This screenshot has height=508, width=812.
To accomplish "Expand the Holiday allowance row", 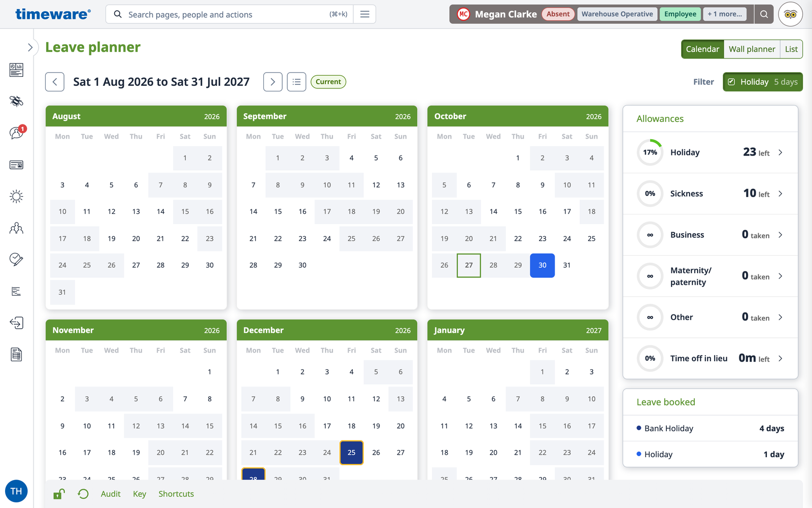I will 710,152.
